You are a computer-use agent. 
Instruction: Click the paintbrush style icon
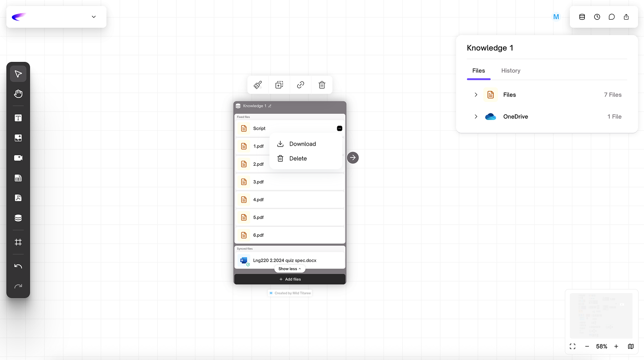(258, 85)
